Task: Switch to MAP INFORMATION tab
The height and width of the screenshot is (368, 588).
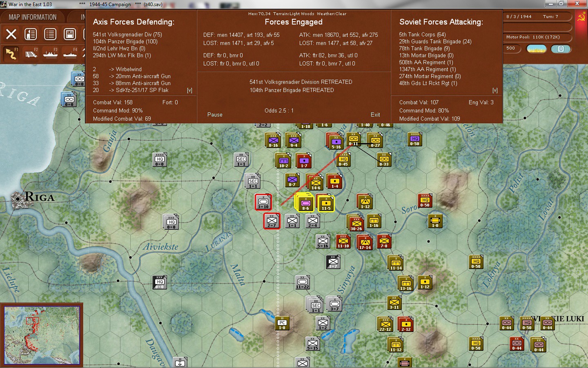Action: (33, 17)
